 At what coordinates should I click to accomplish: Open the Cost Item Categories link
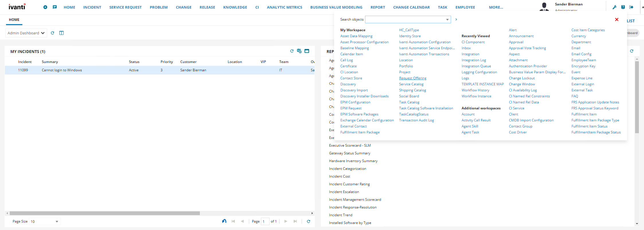(588, 30)
